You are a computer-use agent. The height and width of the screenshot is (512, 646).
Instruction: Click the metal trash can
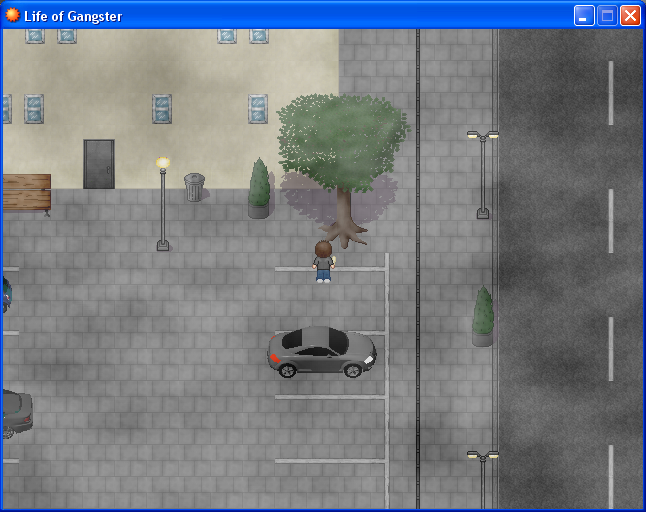pos(194,187)
